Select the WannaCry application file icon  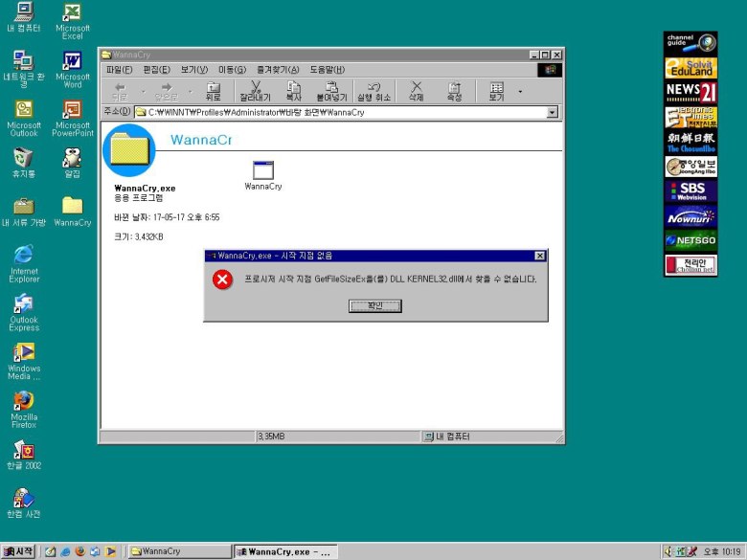pos(262,171)
